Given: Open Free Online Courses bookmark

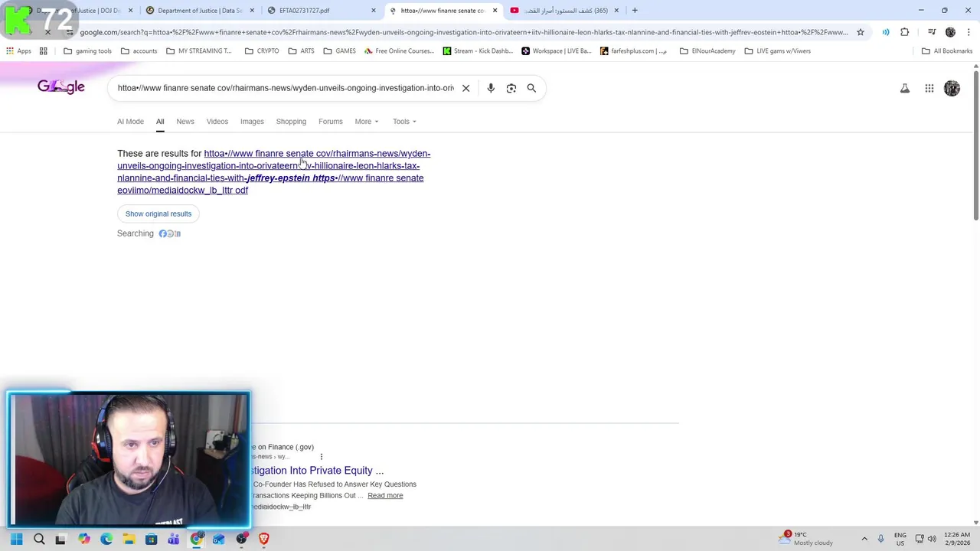Looking at the screenshot, I should pyautogui.click(x=399, y=51).
